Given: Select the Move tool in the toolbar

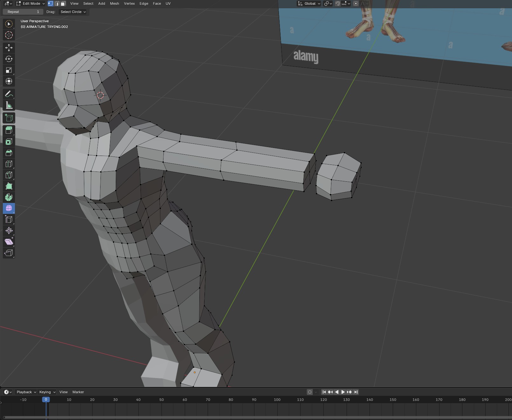Looking at the screenshot, I should coord(9,48).
